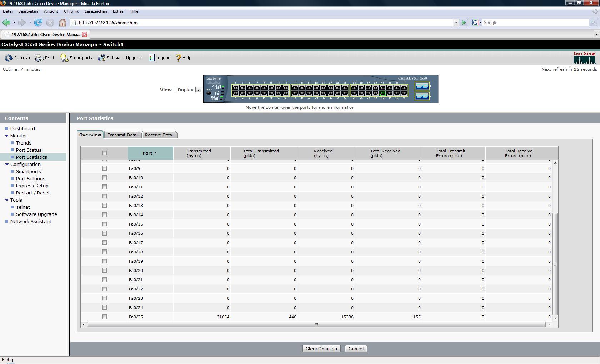Image resolution: width=600 pixels, height=364 pixels.
Task: Check the box for port Fa0/15
Action: (104, 224)
